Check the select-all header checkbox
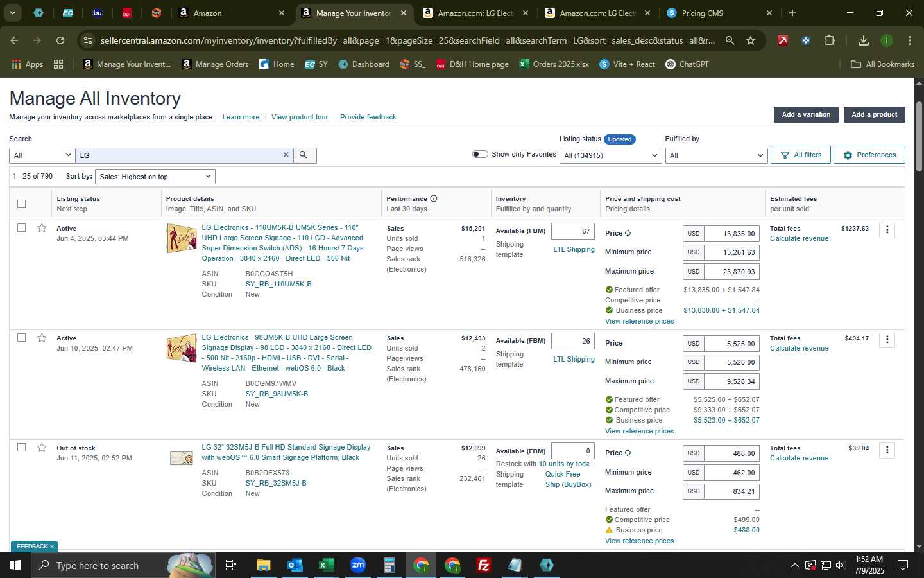The height and width of the screenshot is (578, 924). tap(22, 204)
